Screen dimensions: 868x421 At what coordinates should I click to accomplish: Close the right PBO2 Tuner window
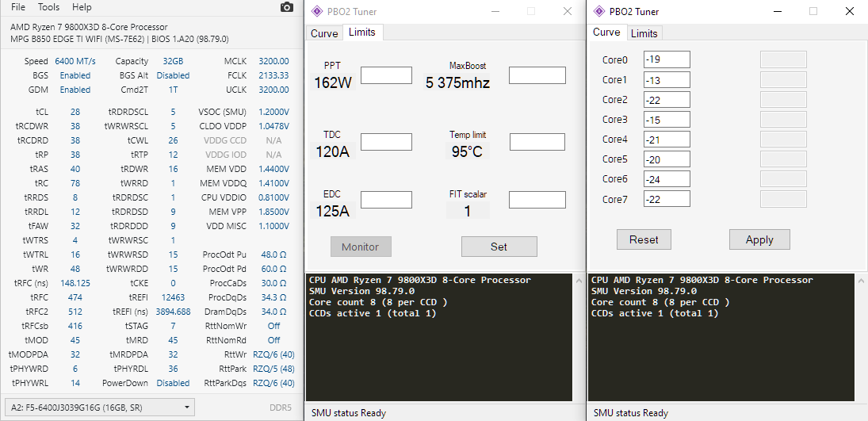pyautogui.click(x=849, y=11)
